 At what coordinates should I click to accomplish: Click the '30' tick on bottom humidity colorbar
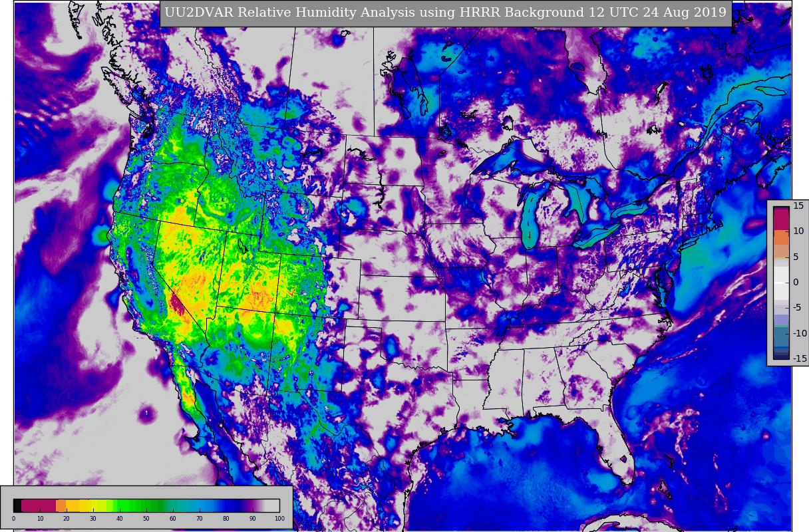click(x=93, y=518)
